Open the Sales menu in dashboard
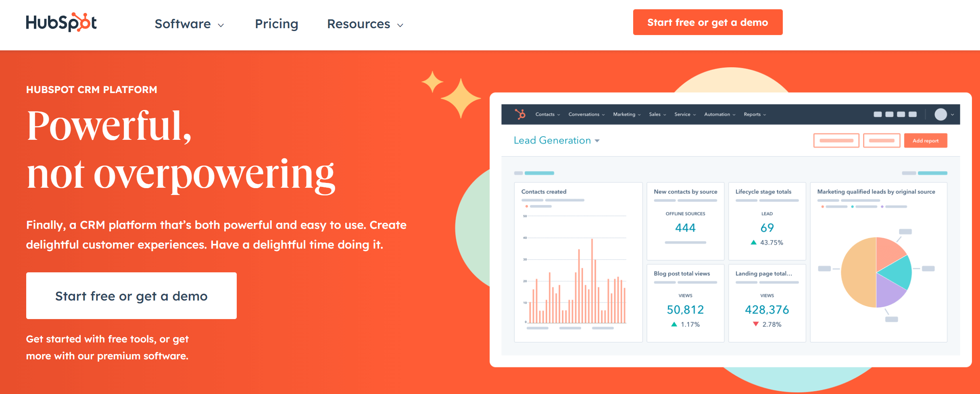 coord(657,114)
